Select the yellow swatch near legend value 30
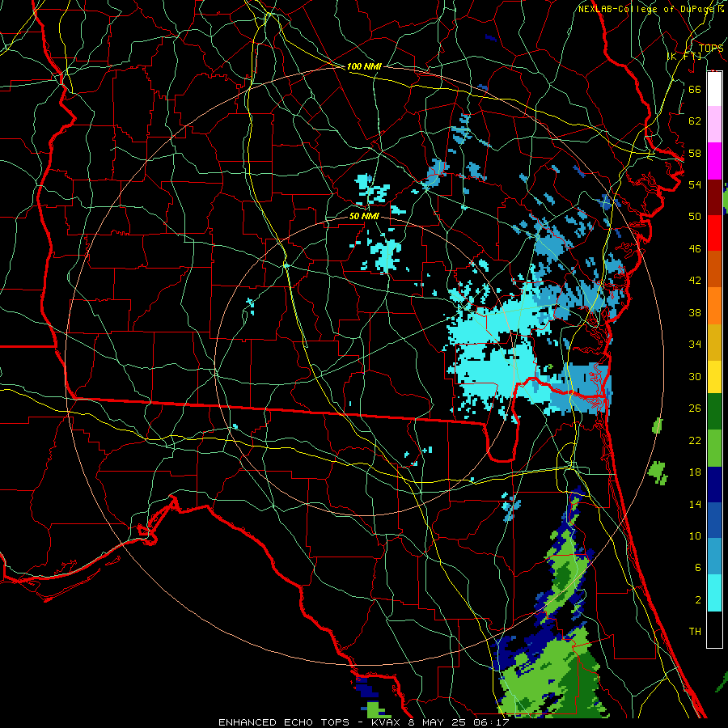728x728 pixels. [x=714, y=376]
